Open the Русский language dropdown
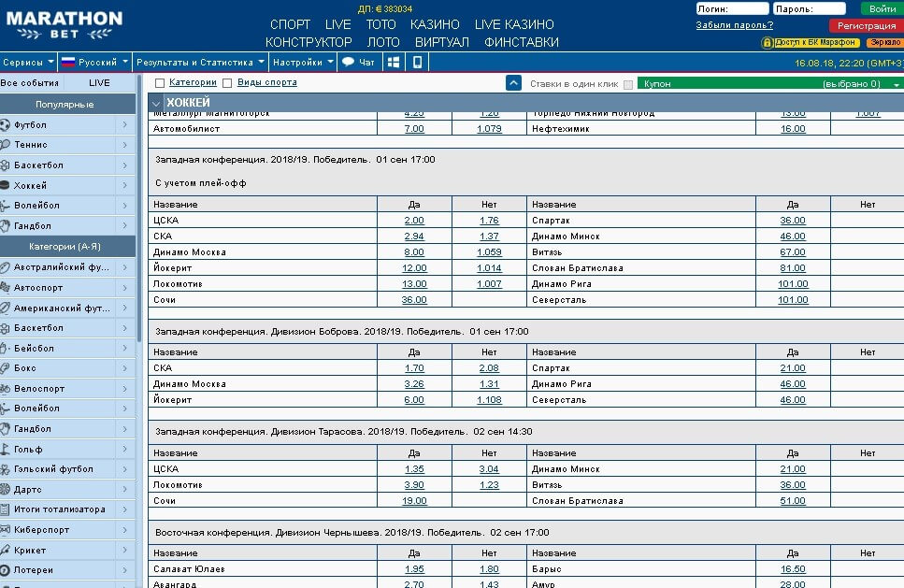 [x=94, y=63]
